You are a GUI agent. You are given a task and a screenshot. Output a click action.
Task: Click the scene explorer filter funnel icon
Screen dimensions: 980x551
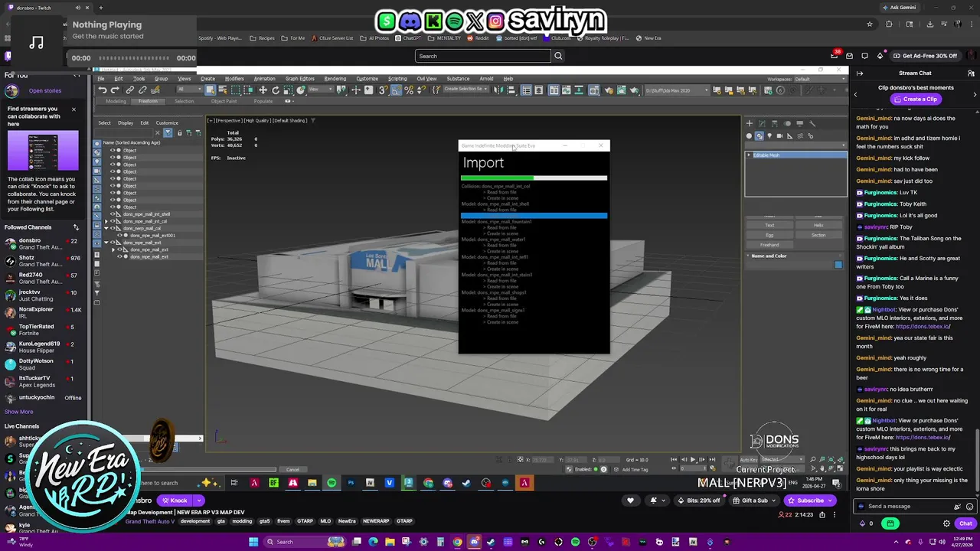(168, 133)
